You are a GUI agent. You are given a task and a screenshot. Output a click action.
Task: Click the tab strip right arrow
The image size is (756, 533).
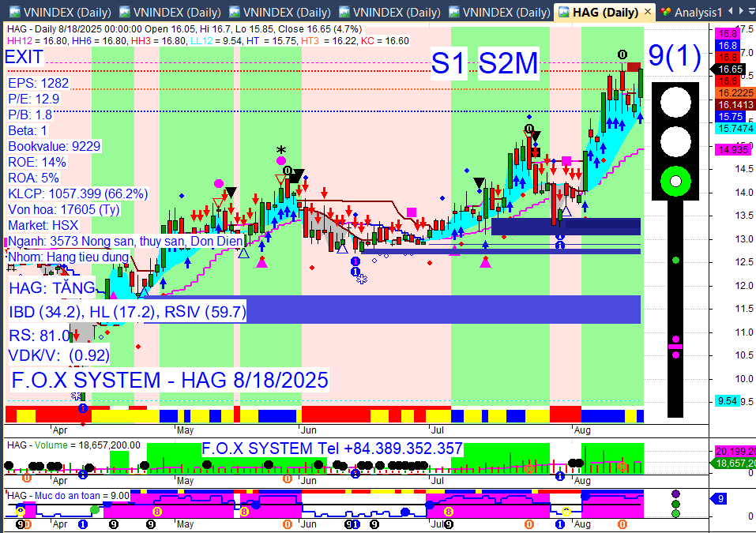742,11
